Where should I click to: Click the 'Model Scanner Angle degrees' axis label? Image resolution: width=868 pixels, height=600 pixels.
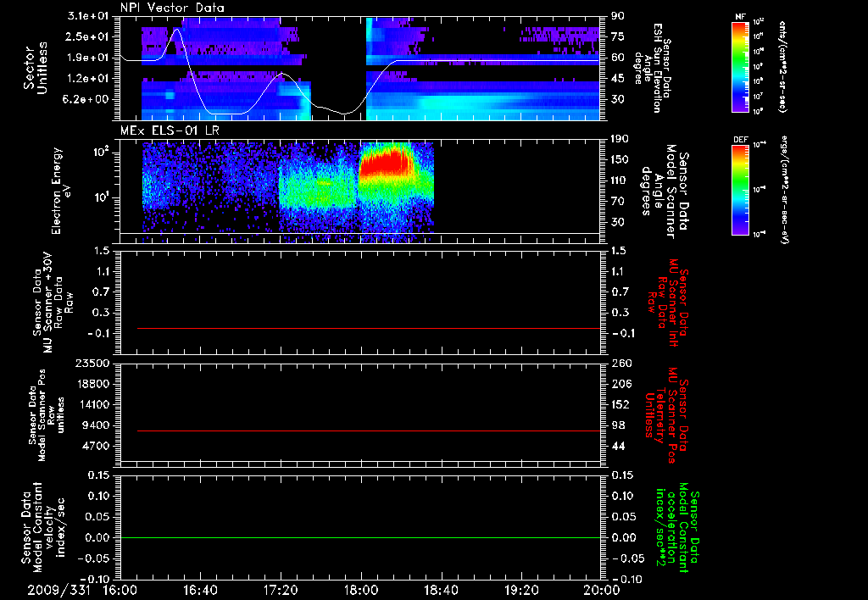665,192
